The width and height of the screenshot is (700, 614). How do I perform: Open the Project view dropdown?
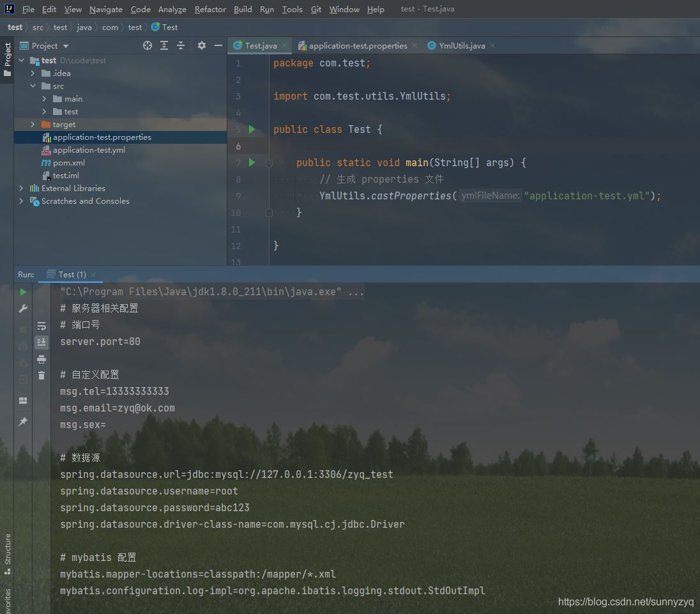tap(66, 46)
